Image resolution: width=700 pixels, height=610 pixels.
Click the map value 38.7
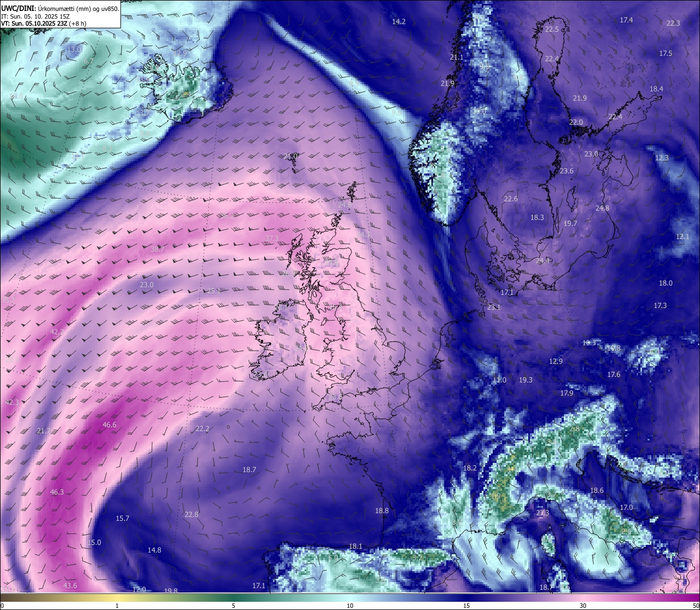(157, 249)
